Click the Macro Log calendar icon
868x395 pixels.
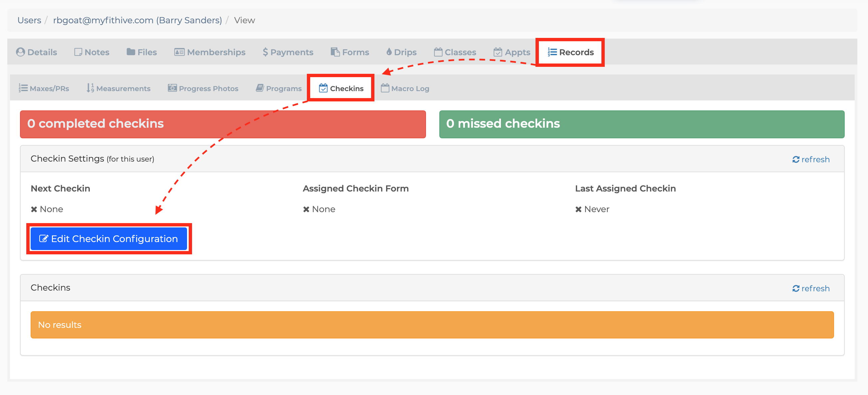pos(385,88)
